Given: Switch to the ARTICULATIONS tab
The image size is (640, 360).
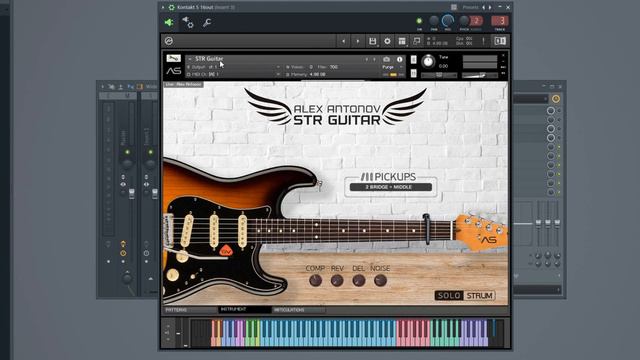Looking at the screenshot, I should (x=299, y=310).
